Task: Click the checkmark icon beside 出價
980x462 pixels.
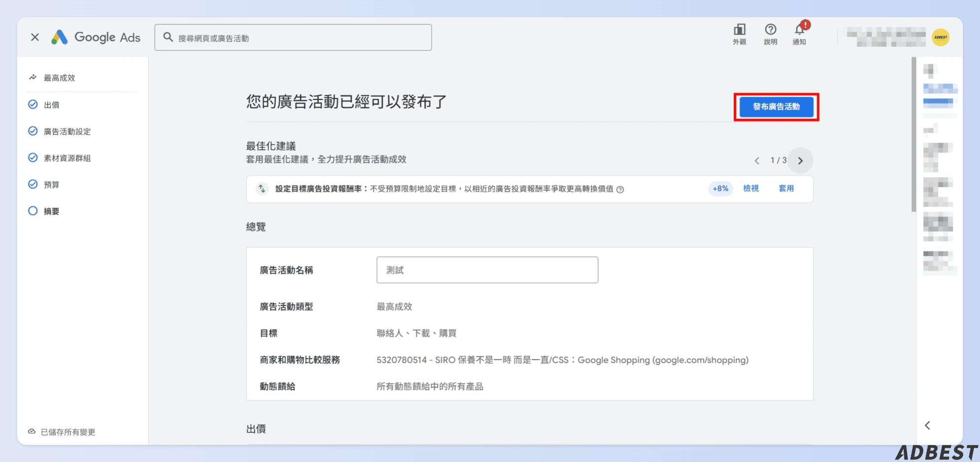Action: click(33, 104)
